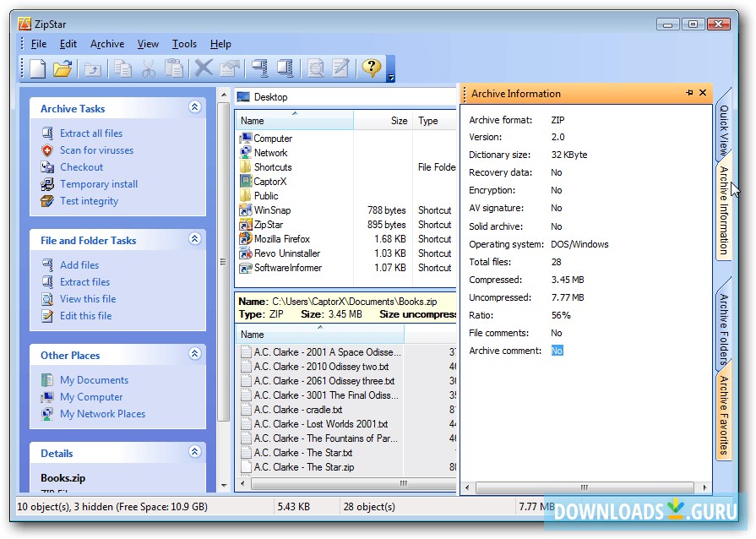This screenshot has height=539, width=756.
Task: Open the toolbar options dropdown arrow
Action: 390,78
